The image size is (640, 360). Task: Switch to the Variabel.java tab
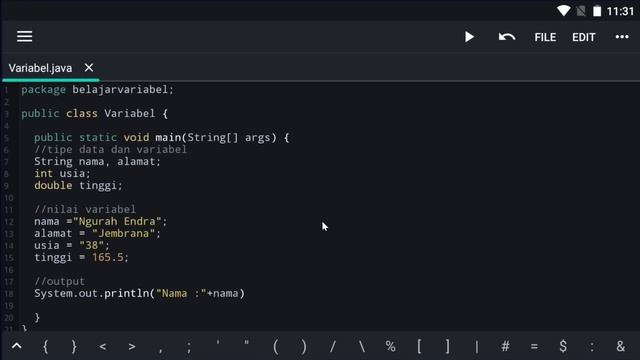[40, 68]
